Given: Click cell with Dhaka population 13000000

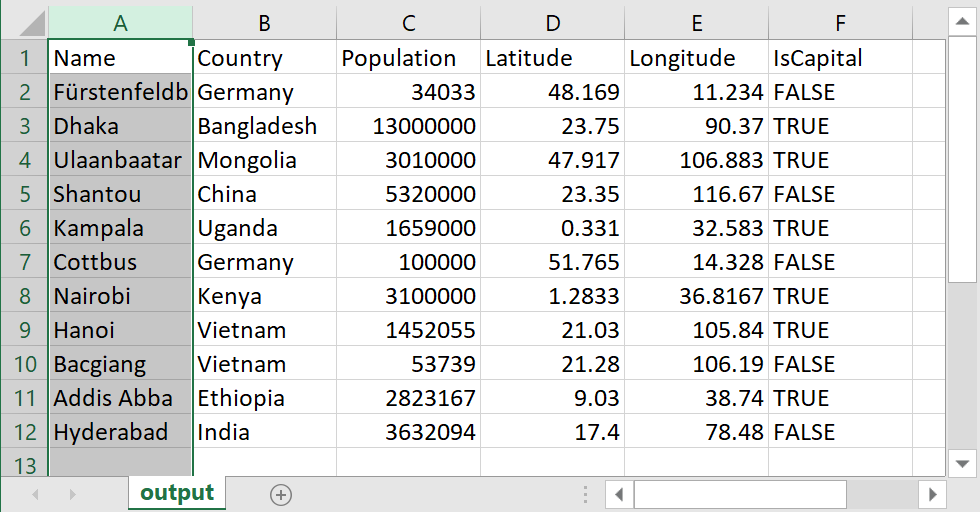Looking at the screenshot, I should point(408,126).
